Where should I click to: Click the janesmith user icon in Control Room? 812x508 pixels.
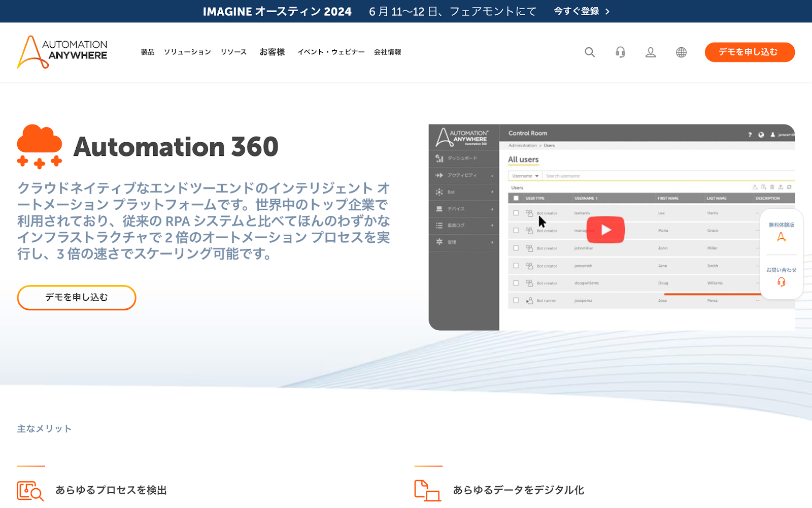pos(773,135)
